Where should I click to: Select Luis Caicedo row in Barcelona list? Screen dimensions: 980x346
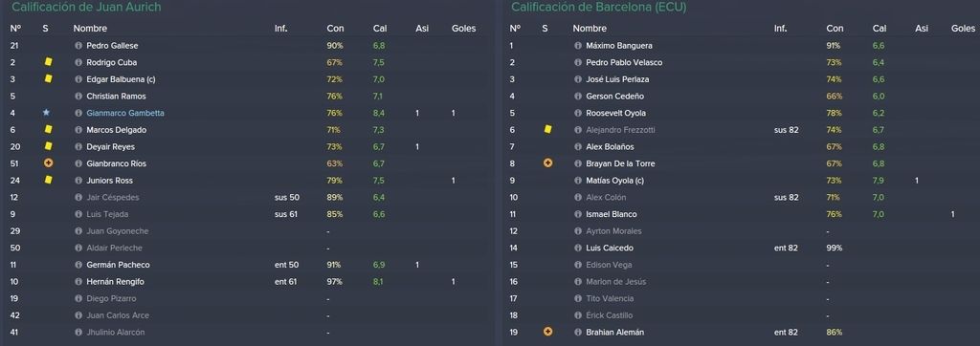click(742, 248)
